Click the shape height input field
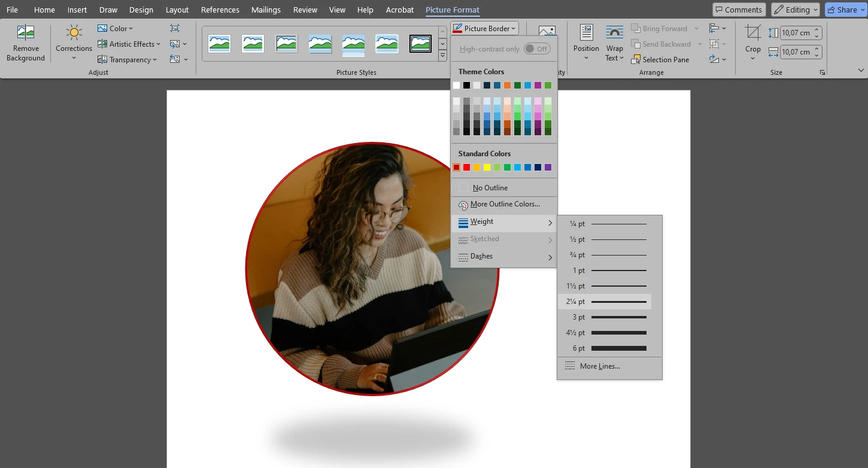This screenshot has width=868, height=468. tap(796, 33)
